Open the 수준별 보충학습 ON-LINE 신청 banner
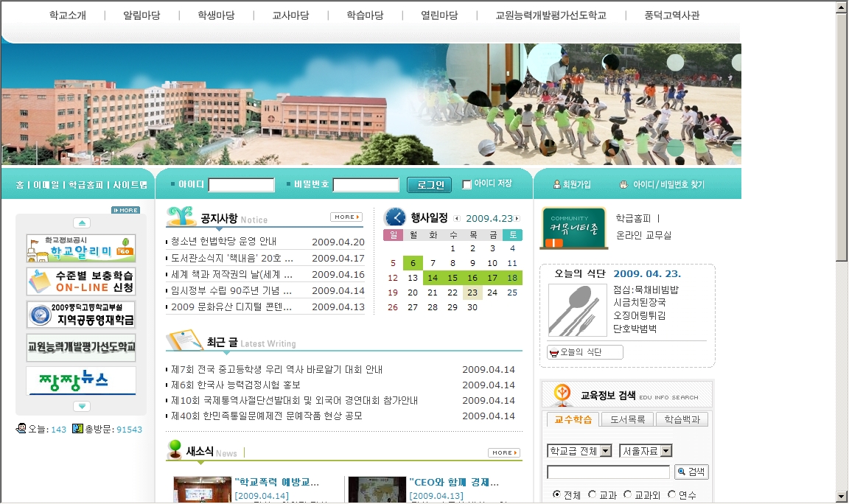 pyautogui.click(x=81, y=281)
